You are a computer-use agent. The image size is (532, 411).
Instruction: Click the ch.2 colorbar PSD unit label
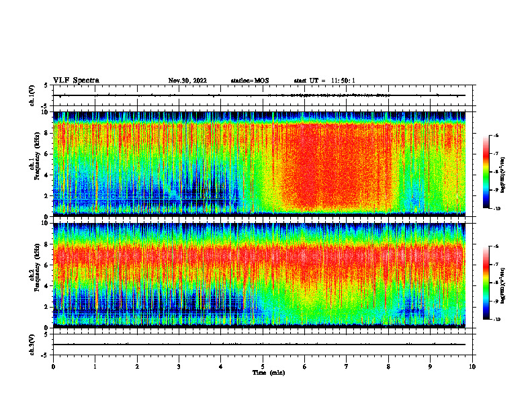tap(502, 285)
